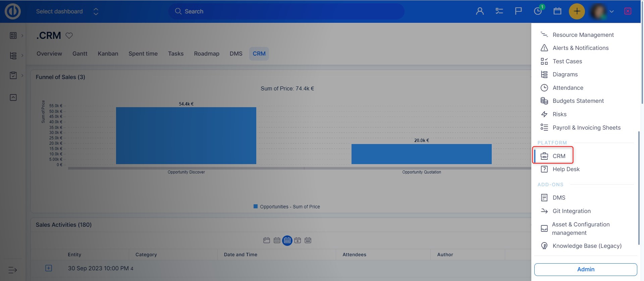Toggle Opportunities Sum of Price legend swatch
Screen dimensions: 644x281
[256, 207]
